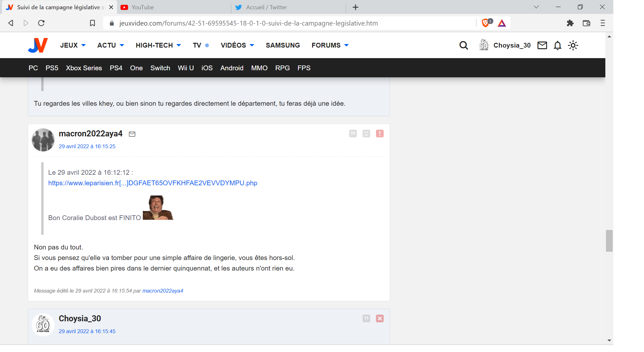Close the Suivi de la campagne tab
The height and width of the screenshot is (352, 644).
coord(111,7)
